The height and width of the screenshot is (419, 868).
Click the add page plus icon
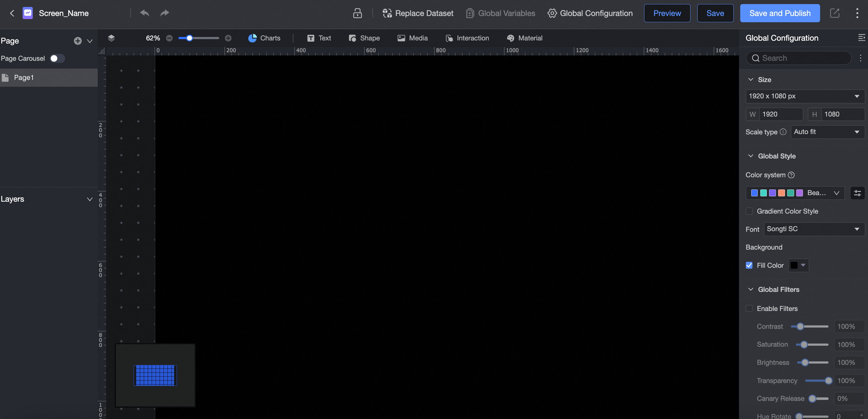pos(78,41)
